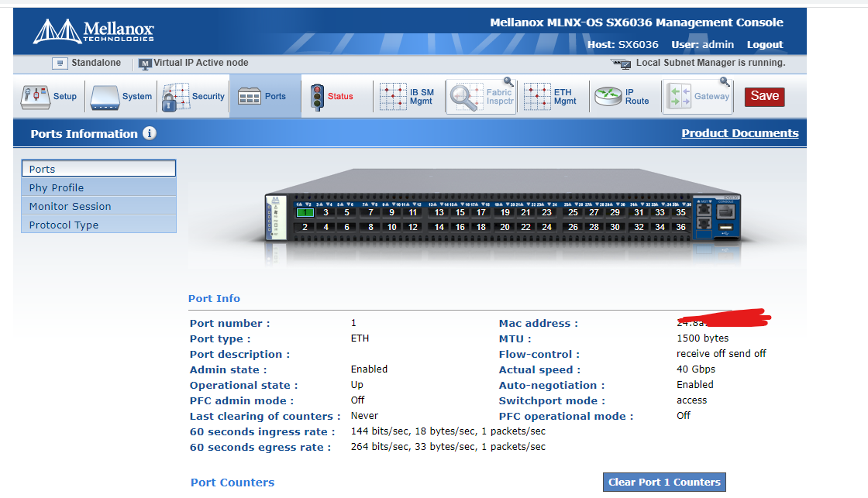Click the Port Info section heading
This screenshot has width=868, height=498.
214,298
